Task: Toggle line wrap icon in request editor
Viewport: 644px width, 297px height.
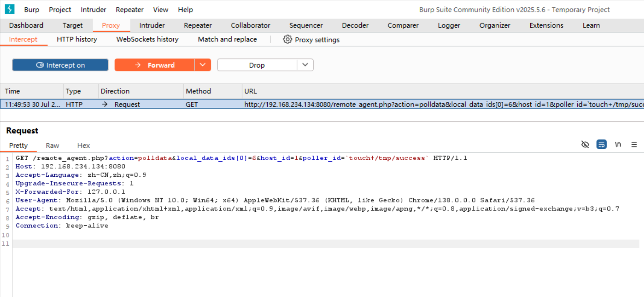Action: point(601,144)
